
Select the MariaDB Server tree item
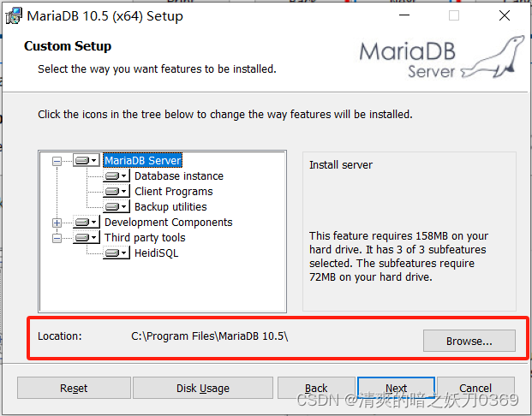pyautogui.click(x=143, y=160)
